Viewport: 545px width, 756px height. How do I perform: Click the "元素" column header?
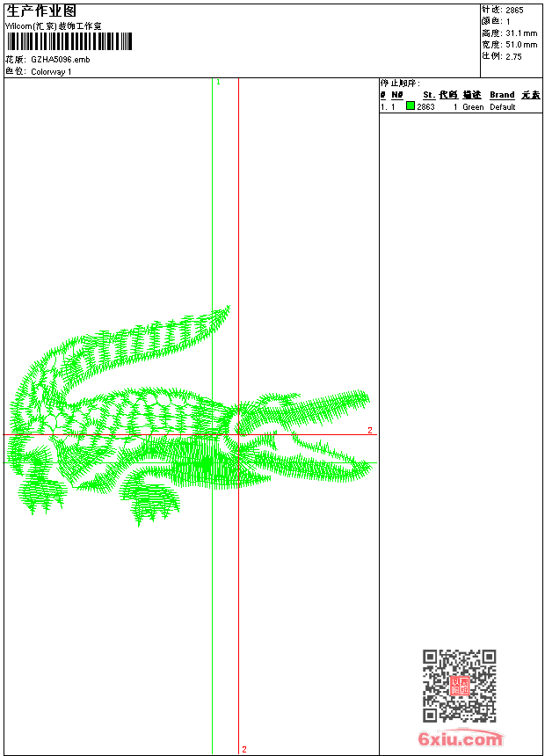pyautogui.click(x=531, y=95)
